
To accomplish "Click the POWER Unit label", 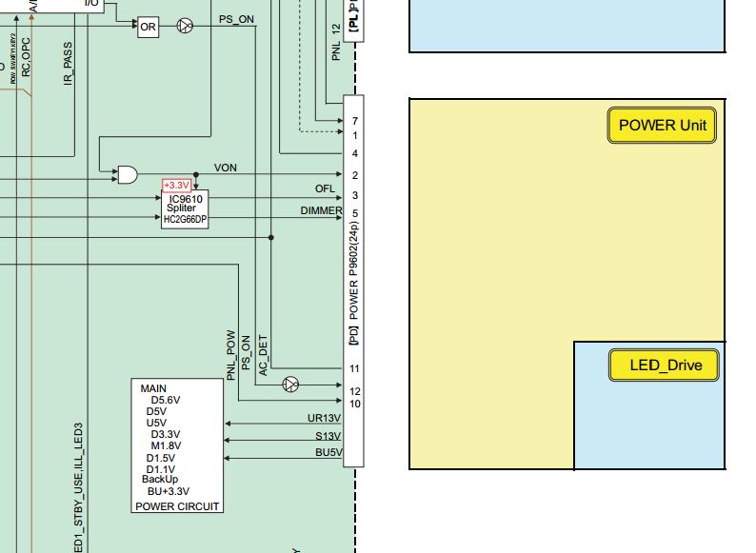I will pyautogui.click(x=662, y=126).
